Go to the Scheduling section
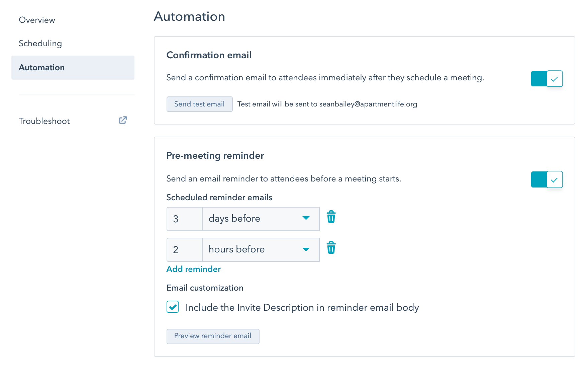The width and height of the screenshot is (588, 375). [x=40, y=44]
